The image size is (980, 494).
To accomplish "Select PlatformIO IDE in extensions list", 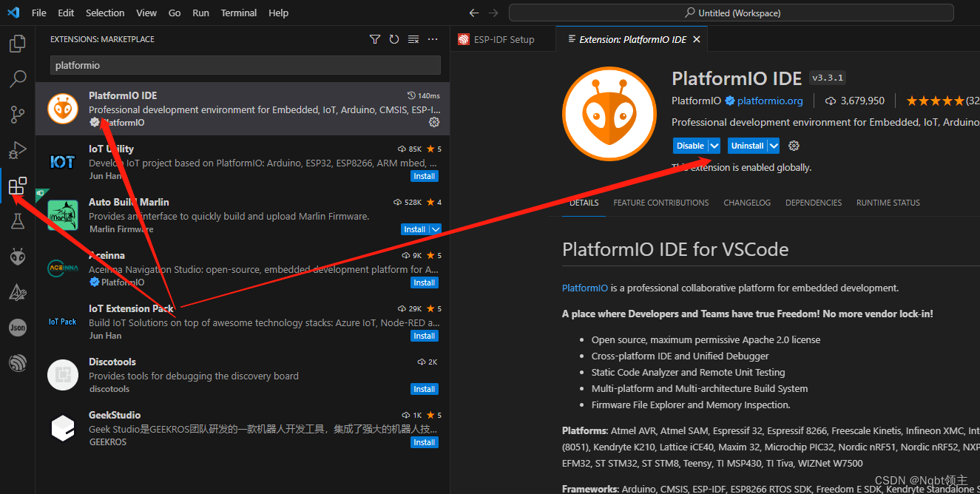I will (243, 109).
